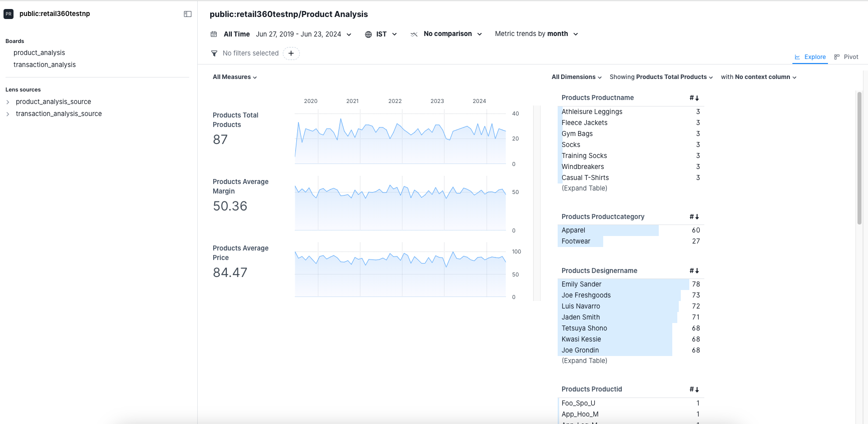Select the Athleisure Leggings row
868x424 pixels.
tap(631, 112)
